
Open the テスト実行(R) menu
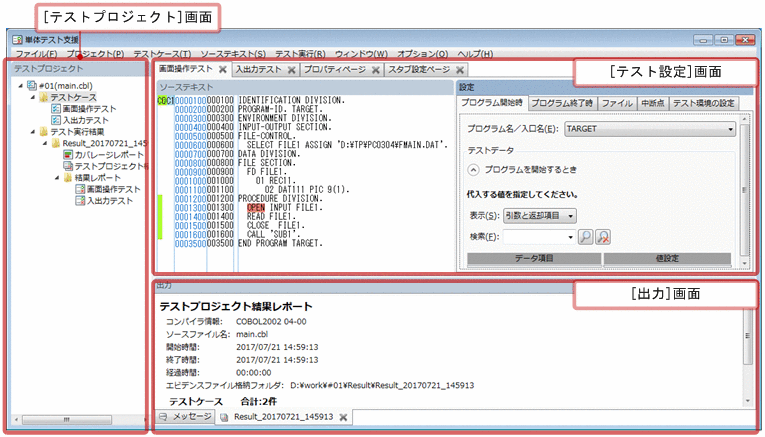pyautogui.click(x=300, y=54)
